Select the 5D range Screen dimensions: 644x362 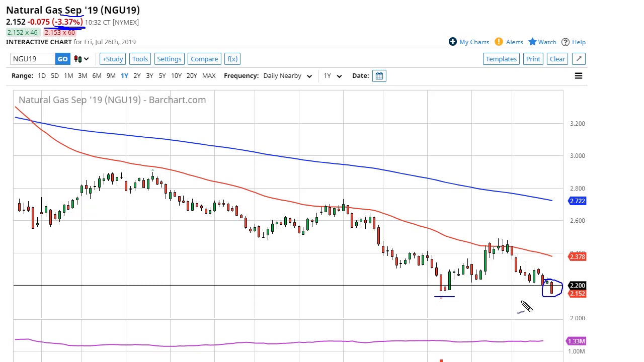55,76
